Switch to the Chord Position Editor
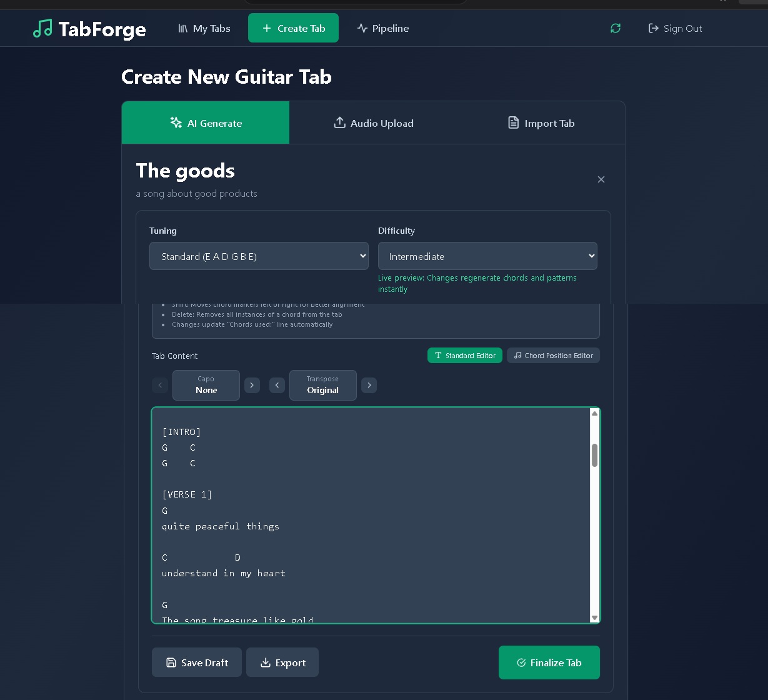 pyautogui.click(x=553, y=355)
